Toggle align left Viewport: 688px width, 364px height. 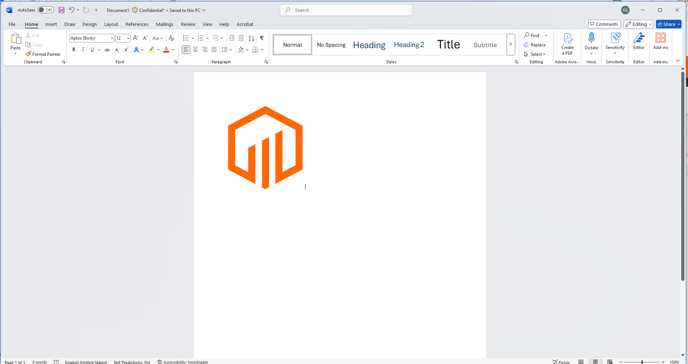[x=186, y=50]
